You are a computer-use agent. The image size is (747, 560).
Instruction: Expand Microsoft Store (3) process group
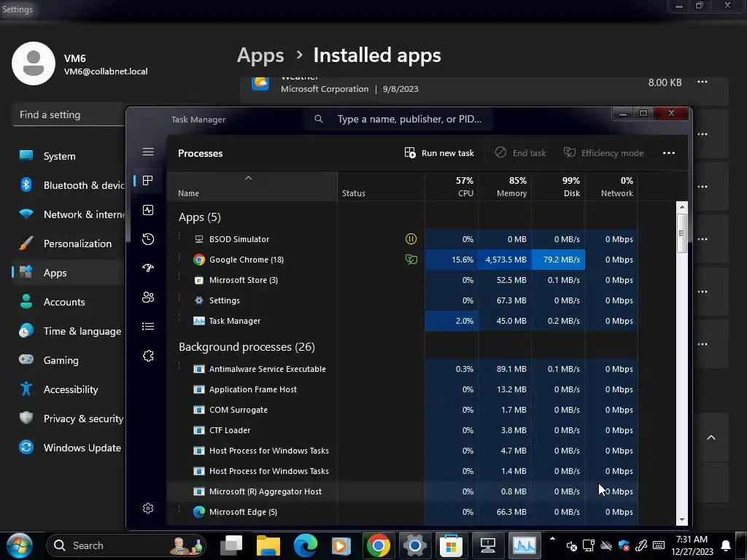click(x=179, y=277)
